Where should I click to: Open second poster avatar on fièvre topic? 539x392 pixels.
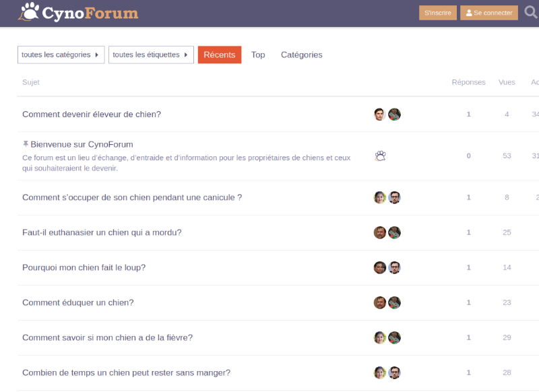tap(394, 337)
